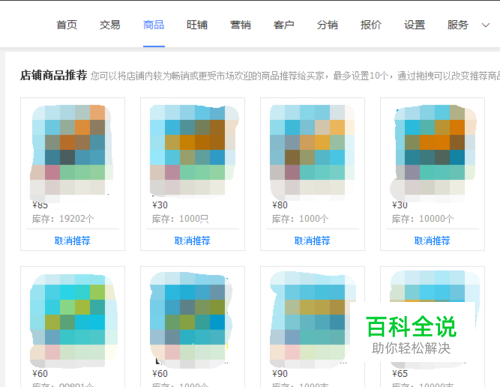Switch to the 交易 tab
Viewport: 500px width, 387px height.
pos(110,25)
